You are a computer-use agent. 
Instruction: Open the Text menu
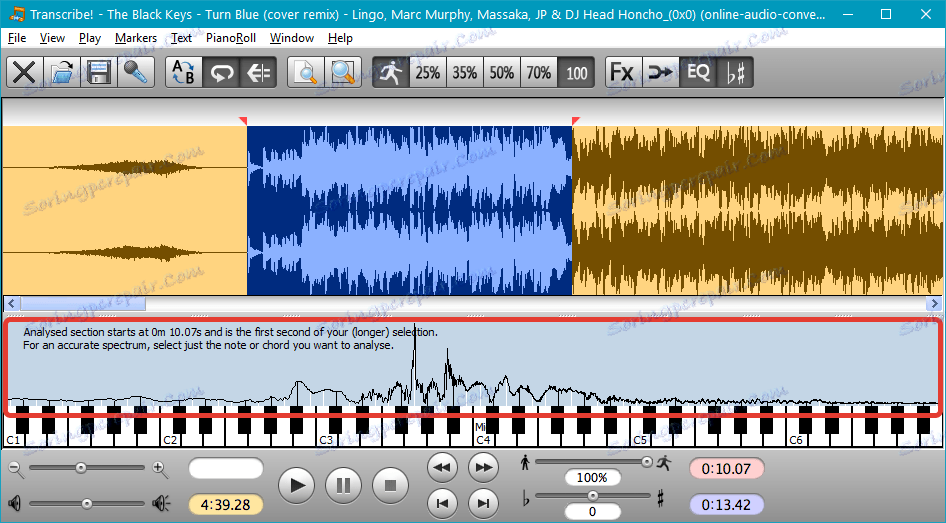coord(181,38)
